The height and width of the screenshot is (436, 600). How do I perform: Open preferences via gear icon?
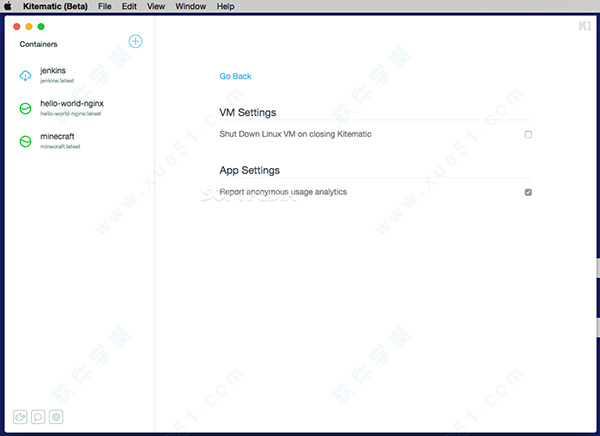[x=56, y=417]
